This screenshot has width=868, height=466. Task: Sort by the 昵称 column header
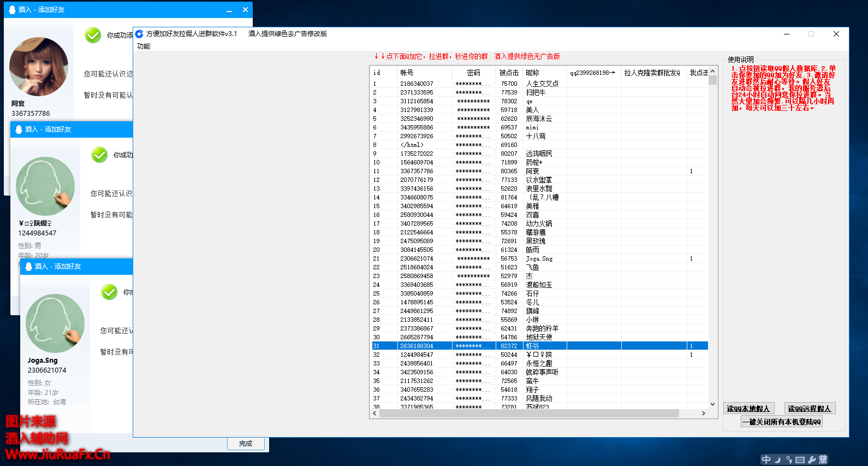[544, 73]
